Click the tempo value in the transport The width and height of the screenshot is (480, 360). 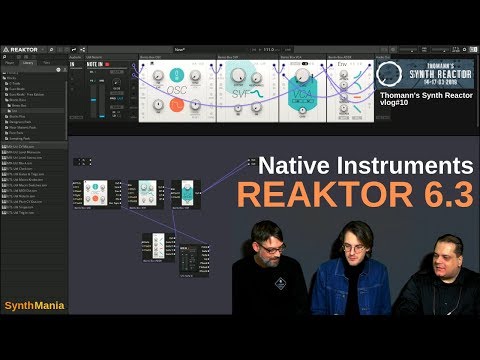click(269, 50)
